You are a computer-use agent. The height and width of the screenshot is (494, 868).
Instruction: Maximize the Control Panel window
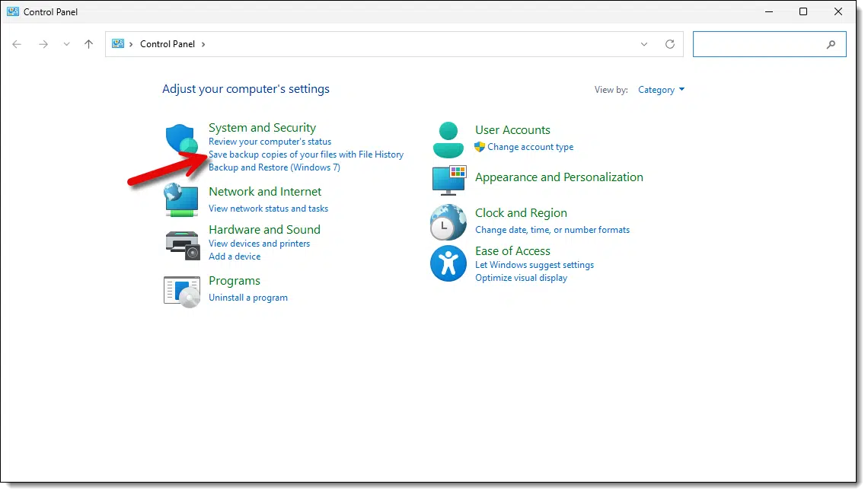[x=803, y=11]
